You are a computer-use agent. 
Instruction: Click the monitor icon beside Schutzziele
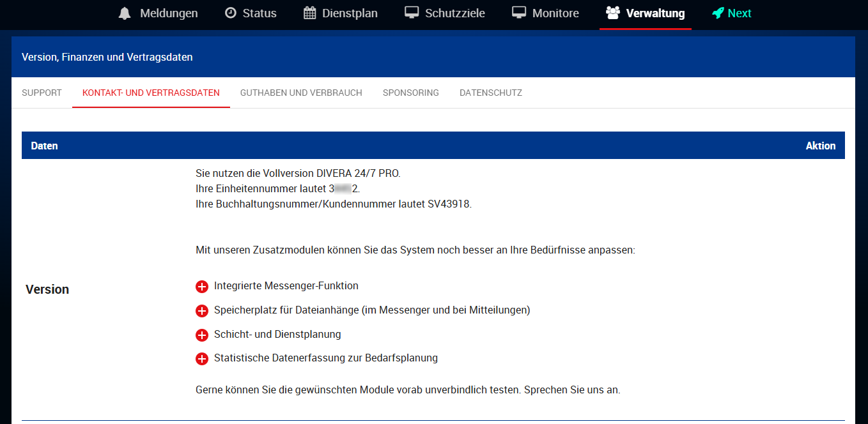pyautogui.click(x=412, y=13)
